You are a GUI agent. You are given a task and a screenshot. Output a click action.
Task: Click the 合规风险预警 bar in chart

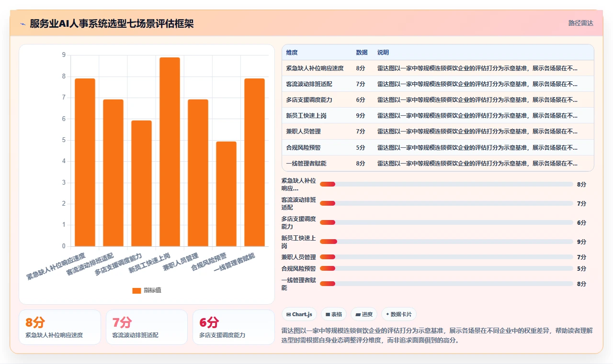coord(226,194)
